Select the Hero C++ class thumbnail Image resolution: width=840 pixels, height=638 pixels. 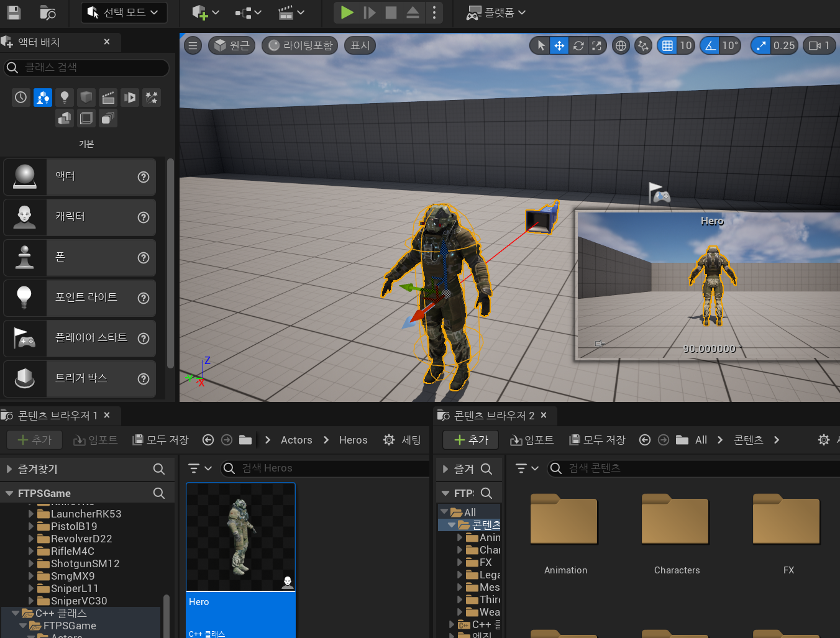tap(240, 537)
